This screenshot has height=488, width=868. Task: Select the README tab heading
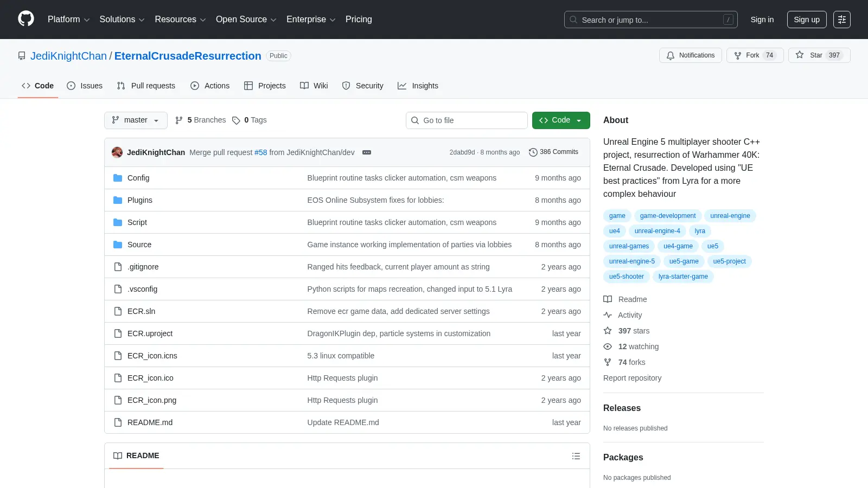tap(136, 456)
